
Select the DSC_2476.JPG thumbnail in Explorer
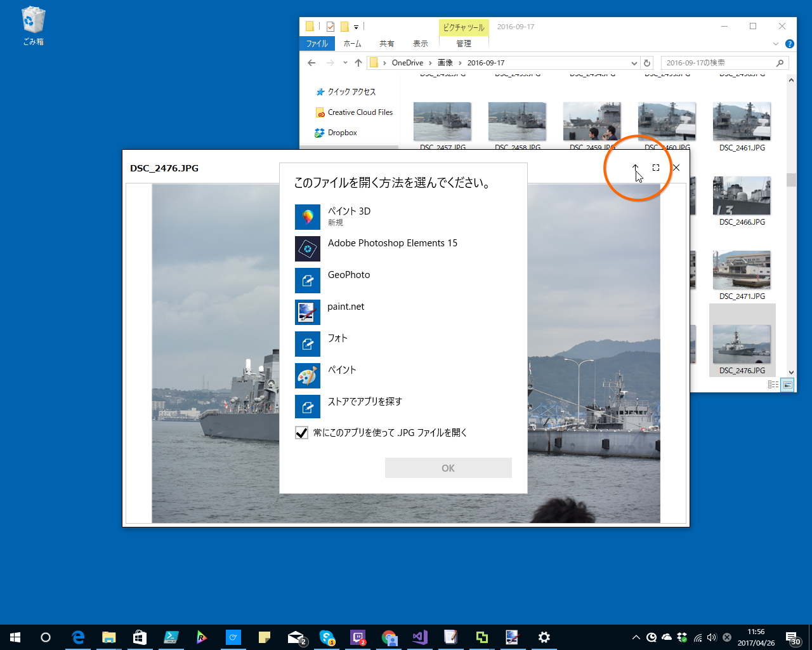pos(742,344)
